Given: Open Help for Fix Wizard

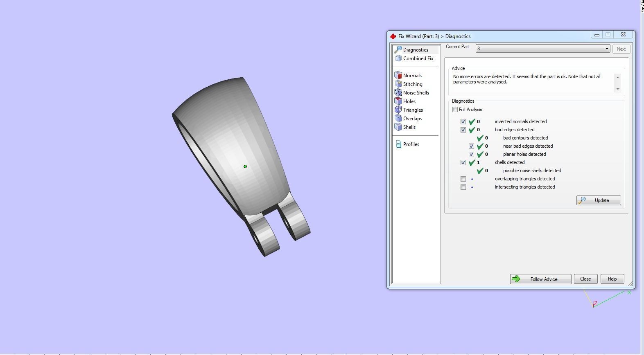Looking at the screenshot, I should (612, 279).
